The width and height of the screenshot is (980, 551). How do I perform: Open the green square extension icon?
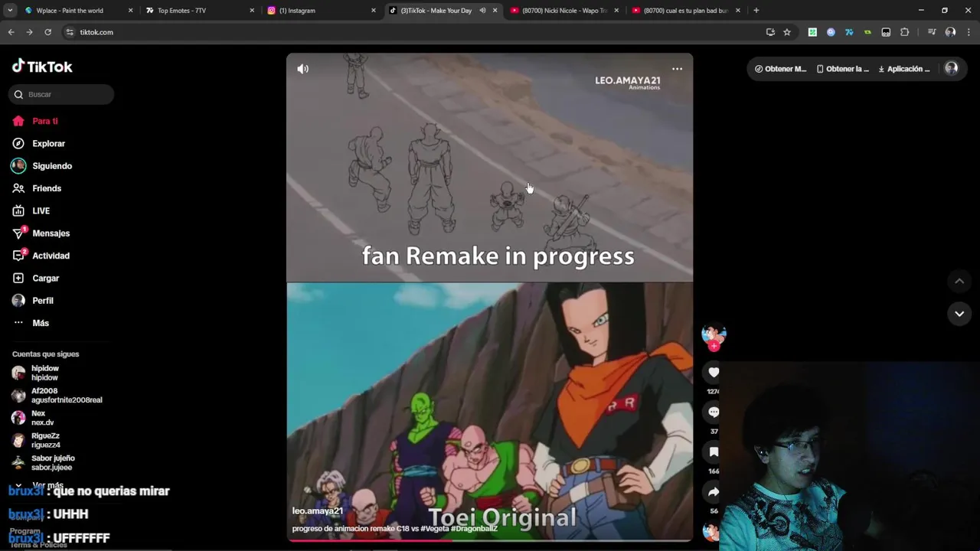coord(812,32)
